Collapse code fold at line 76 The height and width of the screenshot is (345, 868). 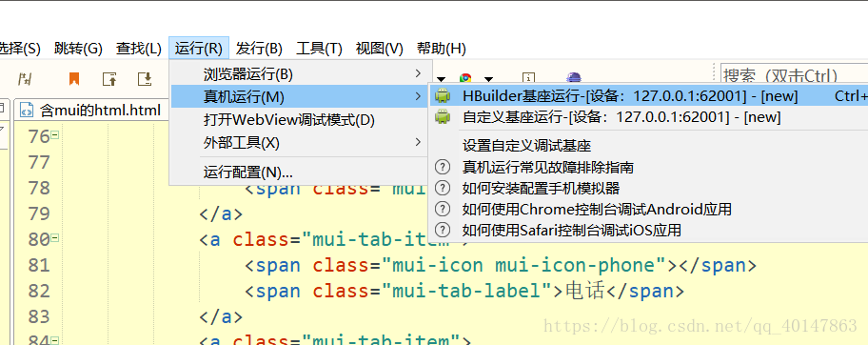tap(55, 134)
